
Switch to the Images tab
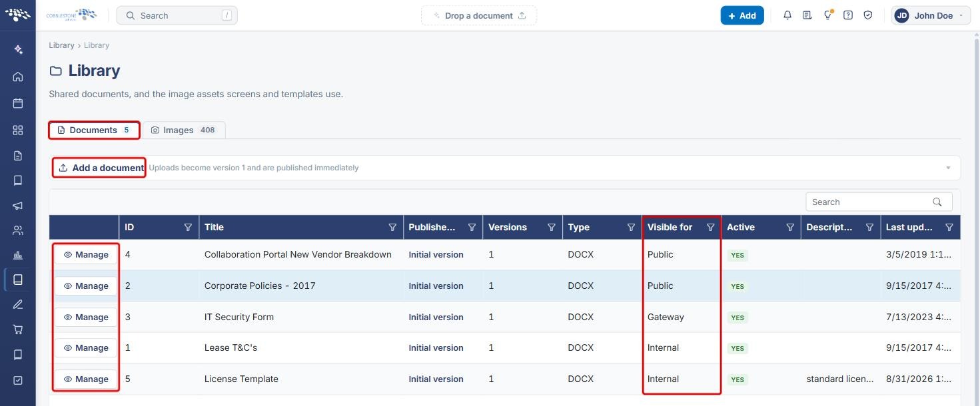tap(184, 130)
